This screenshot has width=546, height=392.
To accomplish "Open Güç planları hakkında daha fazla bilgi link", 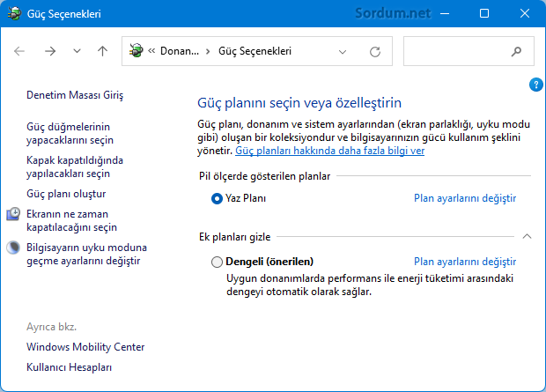I will [x=329, y=151].
